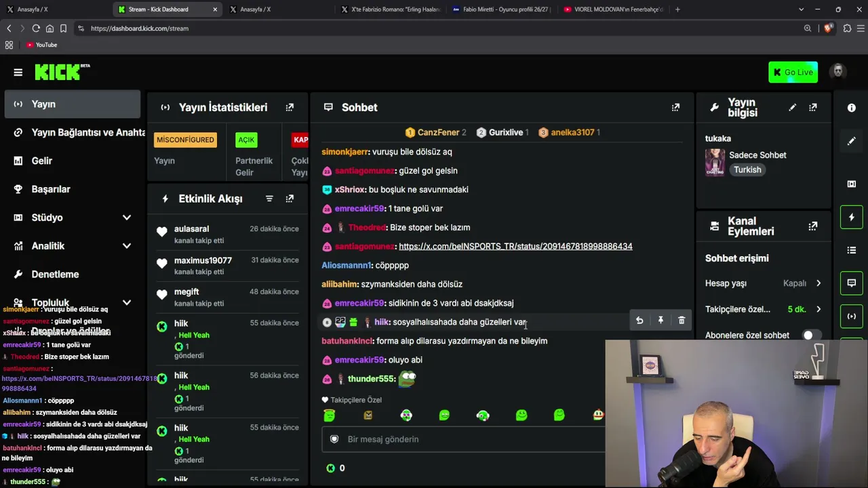The height and width of the screenshot is (488, 868).
Task: Select the megift follow event row
Action: [228, 298]
